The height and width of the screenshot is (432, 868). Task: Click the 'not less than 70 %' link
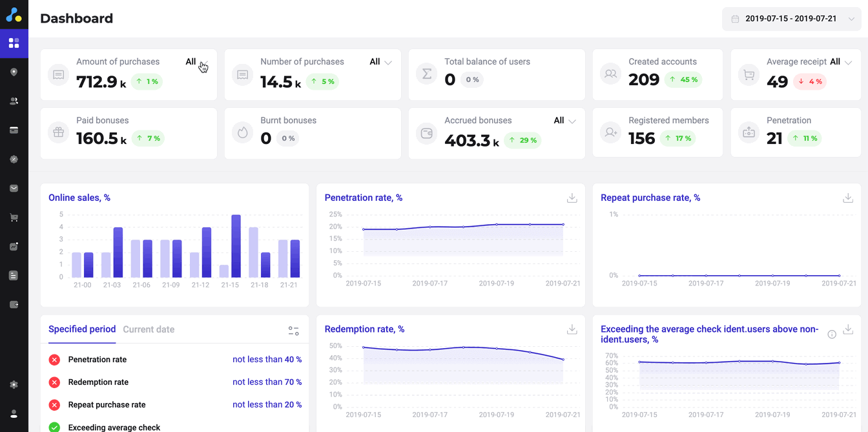click(x=267, y=382)
